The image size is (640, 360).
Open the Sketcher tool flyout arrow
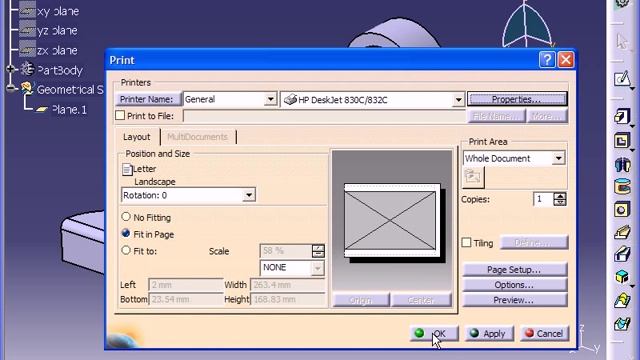coord(632,88)
